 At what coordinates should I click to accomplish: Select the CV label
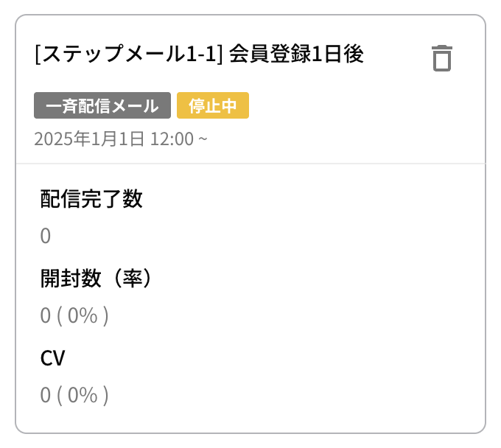53,358
